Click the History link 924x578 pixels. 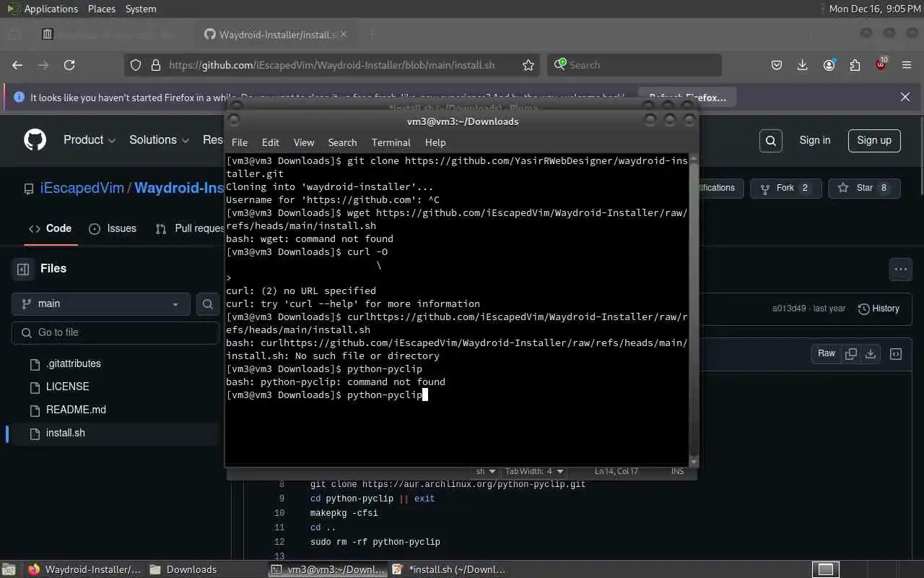tap(879, 309)
